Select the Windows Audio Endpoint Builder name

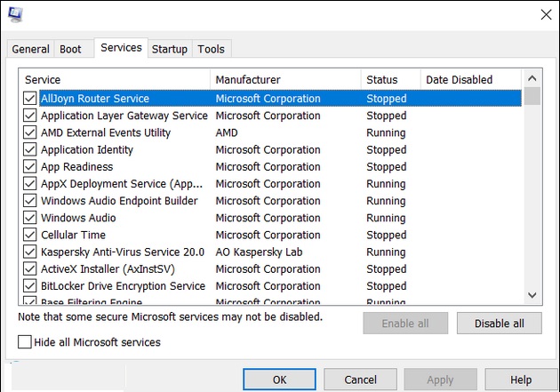pyautogui.click(x=119, y=201)
